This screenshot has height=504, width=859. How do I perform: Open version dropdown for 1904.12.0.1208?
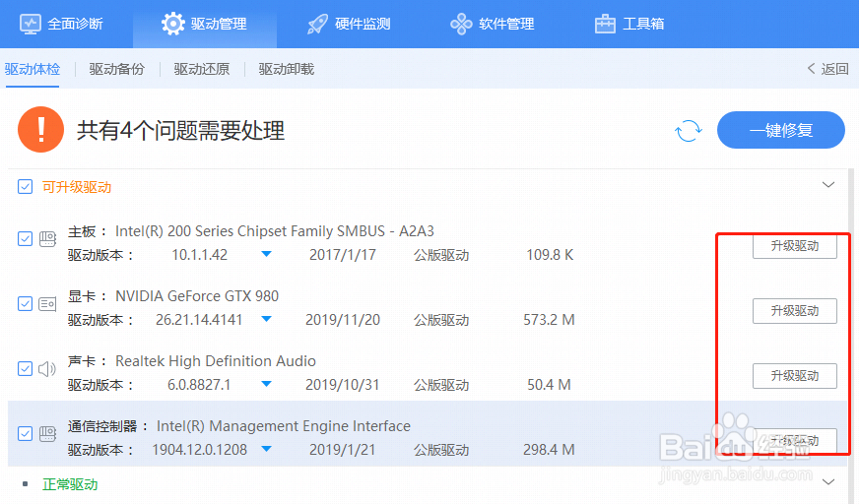coord(266,449)
